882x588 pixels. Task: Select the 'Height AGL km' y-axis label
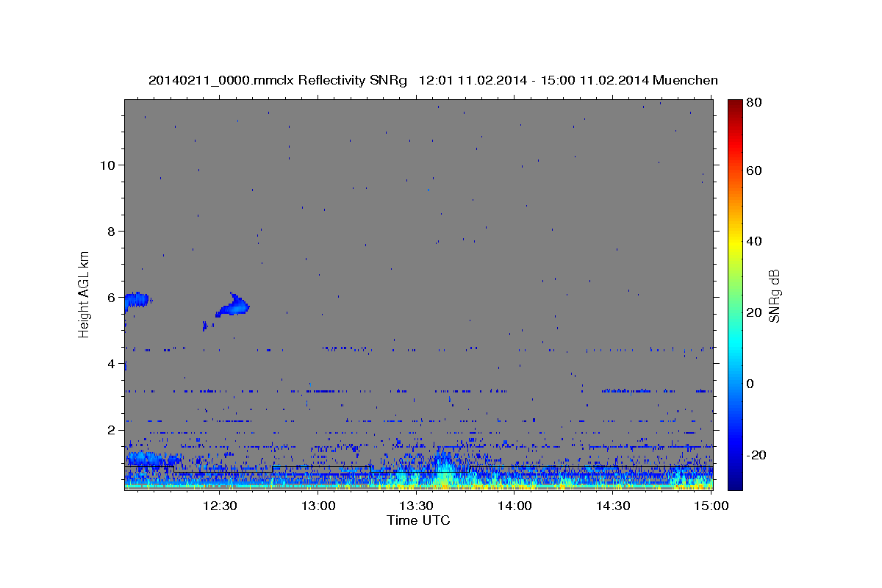coord(85,294)
